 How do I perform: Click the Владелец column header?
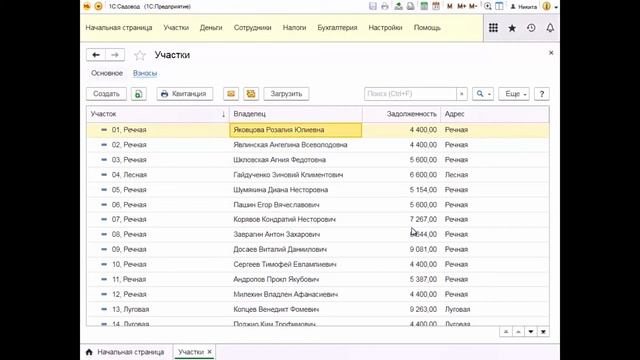[296, 114]
